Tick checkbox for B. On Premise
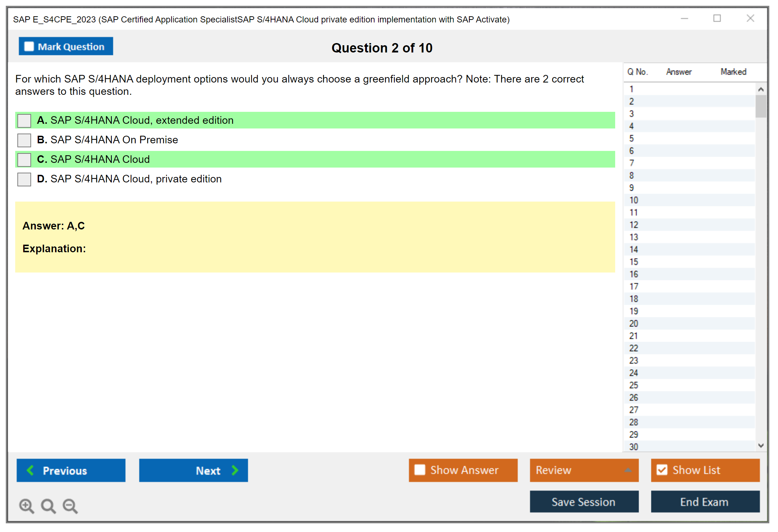 24,140
